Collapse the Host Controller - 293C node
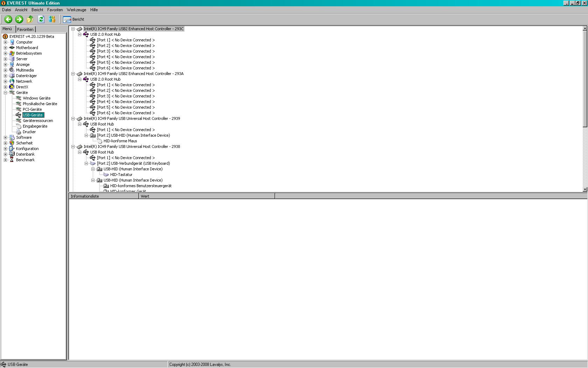Screen dimensions: 588x368 [x=73, y=29]
